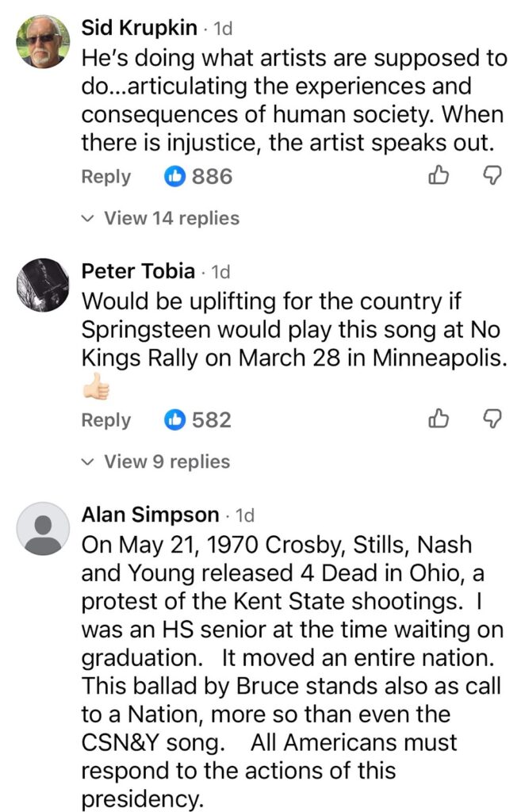Like Sid Krupkin's comment with thumbs up
525x812 pixels.
coord(439,176)
